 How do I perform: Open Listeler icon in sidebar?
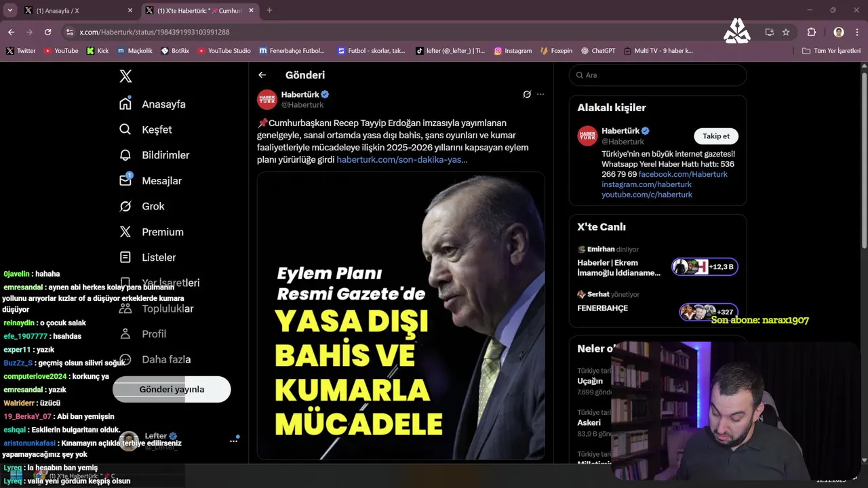(x=125, y=258)
